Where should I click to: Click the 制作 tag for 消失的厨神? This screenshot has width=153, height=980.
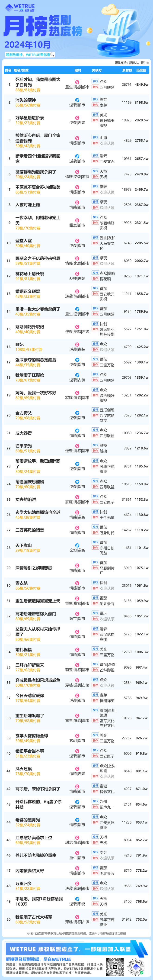coord(95,105)
